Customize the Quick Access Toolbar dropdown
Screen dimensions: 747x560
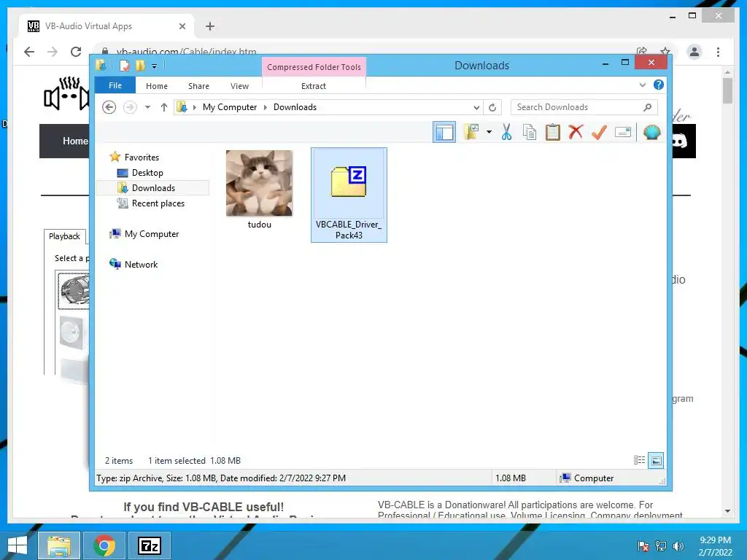pos(155,66)
